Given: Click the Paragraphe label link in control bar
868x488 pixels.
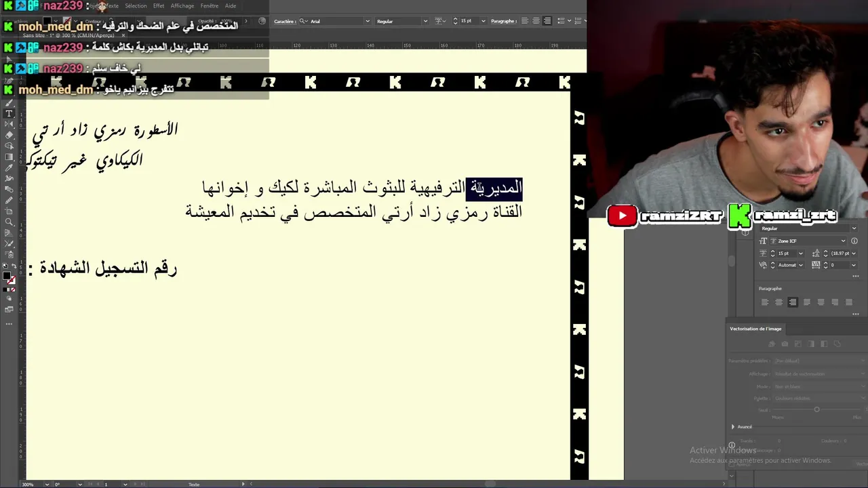Looking at the screenshot, I should (503, 21).
